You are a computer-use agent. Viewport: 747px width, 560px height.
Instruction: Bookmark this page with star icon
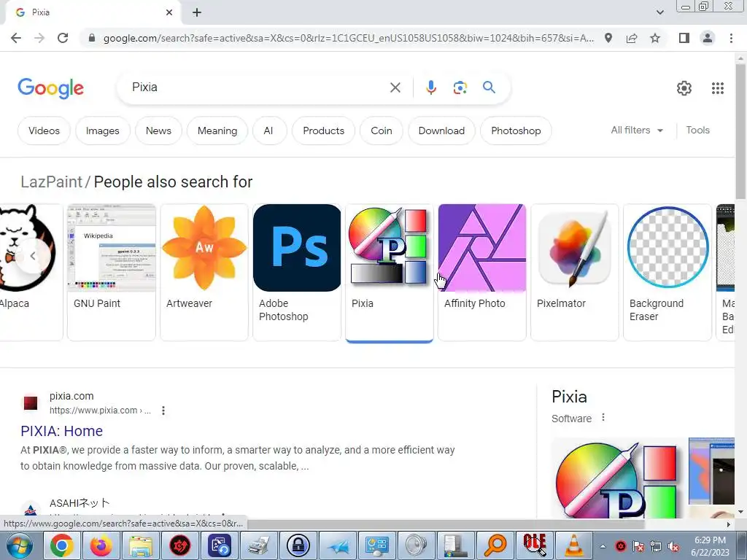(x=655, y=38)
